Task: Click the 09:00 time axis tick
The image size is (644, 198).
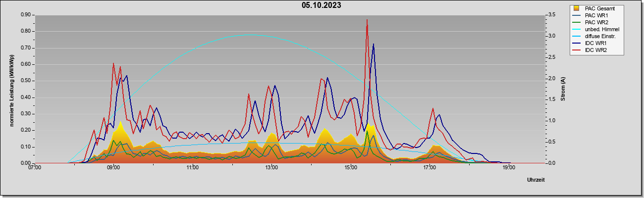Action: (114, 168)
